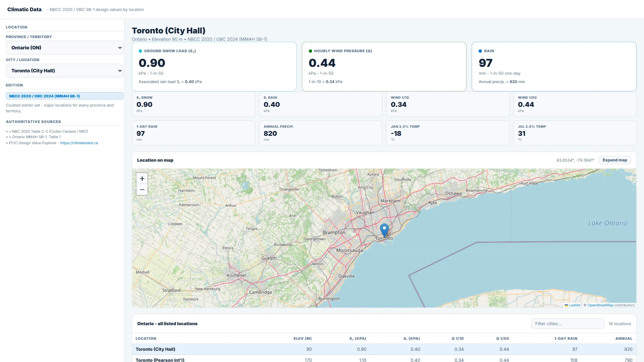This screenshot has height=362, width=644.
Task: Focus the Filter cities input field
Action: [x=568, y=324]
